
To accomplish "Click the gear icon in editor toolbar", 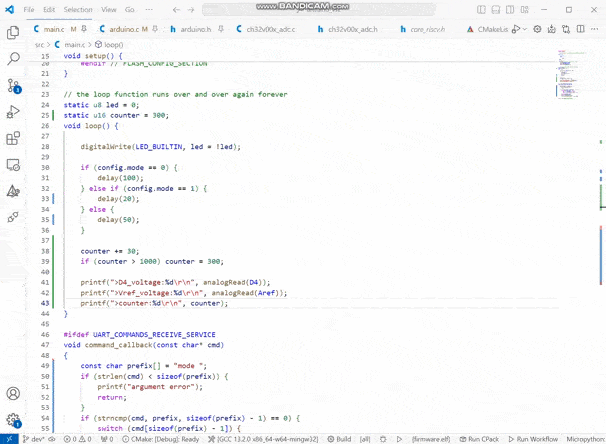I will (x=537, y=29).
